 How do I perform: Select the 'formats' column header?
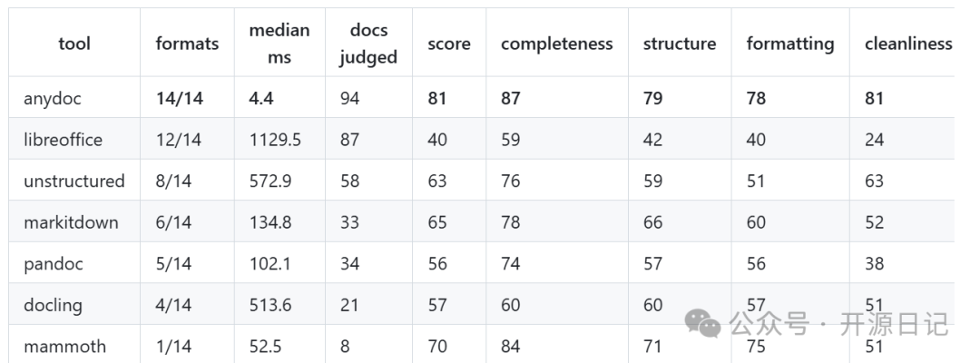(187, 44)
